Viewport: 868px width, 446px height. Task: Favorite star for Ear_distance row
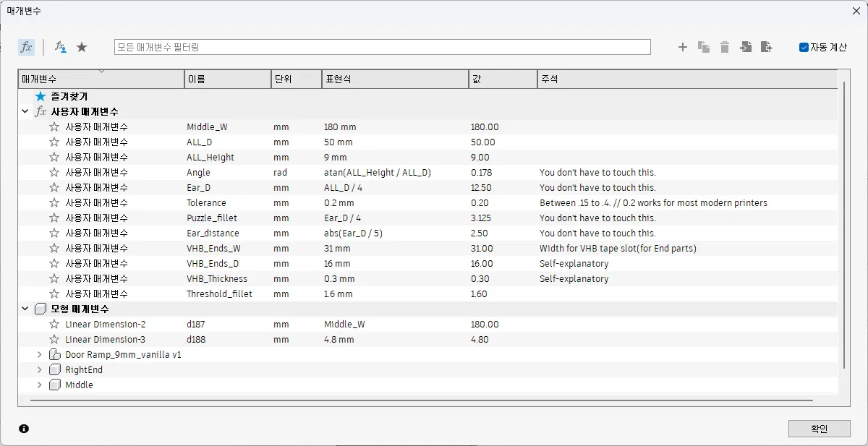click(54, 233)
